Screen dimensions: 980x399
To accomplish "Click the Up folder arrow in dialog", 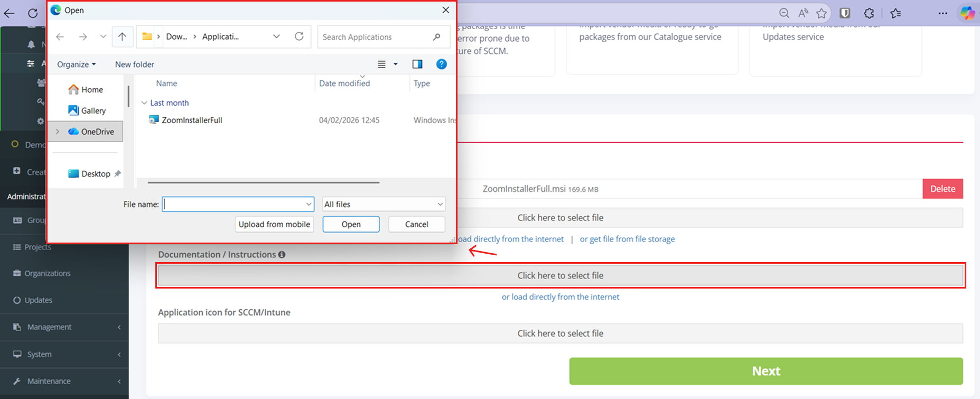I will click(122, 36).
